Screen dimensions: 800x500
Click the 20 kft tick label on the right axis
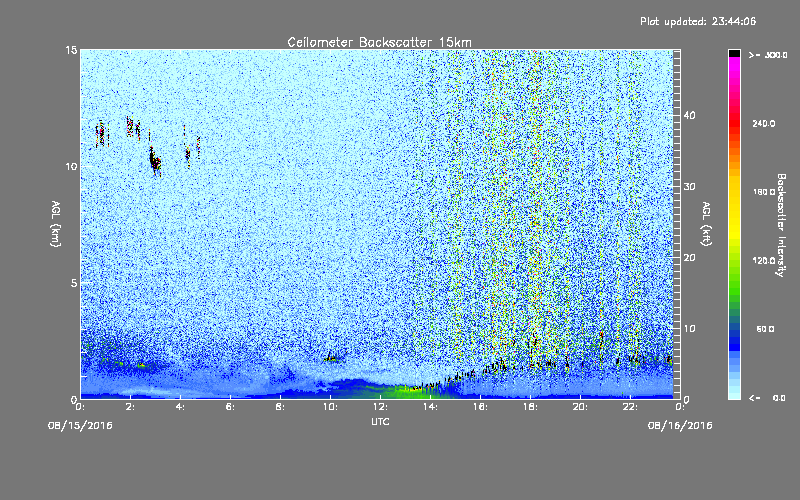pyautogui.click(x=689, y=258)
